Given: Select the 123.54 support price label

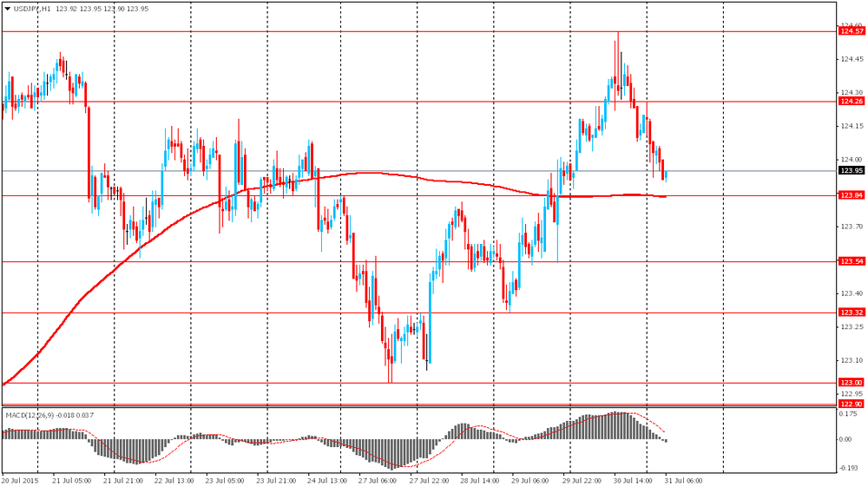Looking at the screenshot, I should (x=851, y=261).
